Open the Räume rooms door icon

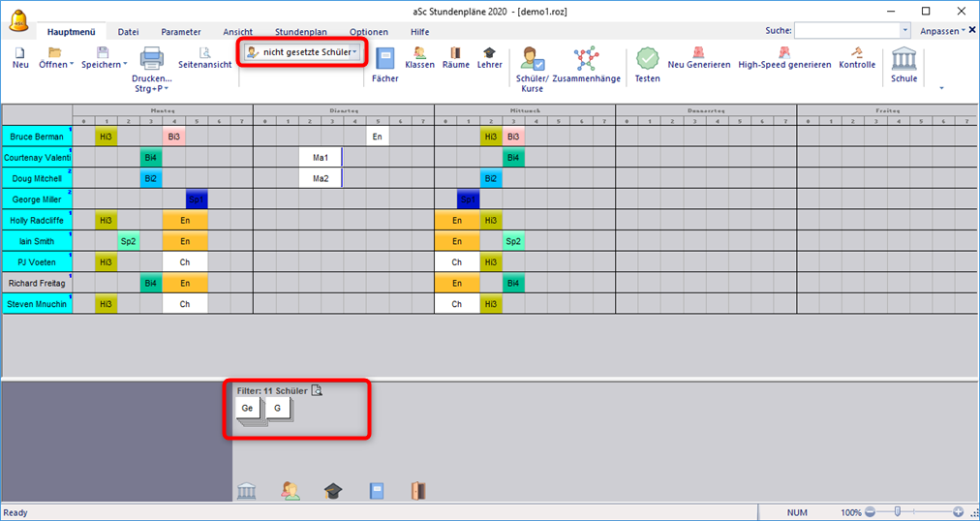pos(456,53)
